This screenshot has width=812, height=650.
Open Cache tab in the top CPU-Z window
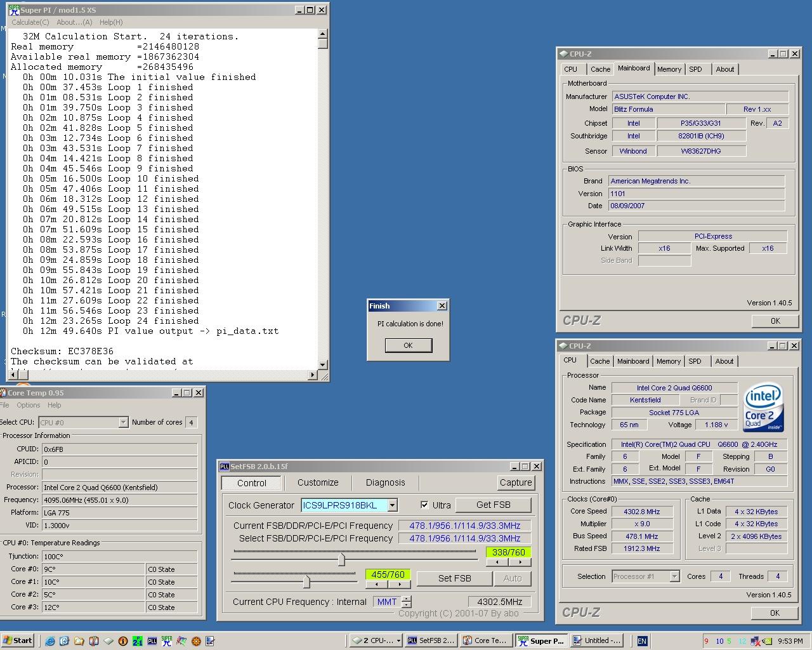pyautogui.click(x=600, y=69)
